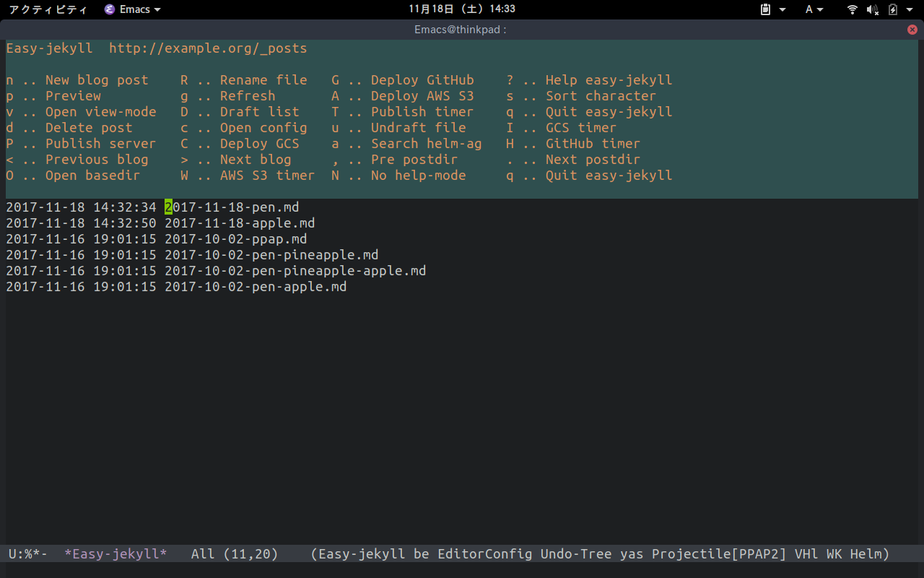This screenshot has width=924, height=578.
Task: Select the 'Deploy GCS' entry
Action: click(260, 144)
